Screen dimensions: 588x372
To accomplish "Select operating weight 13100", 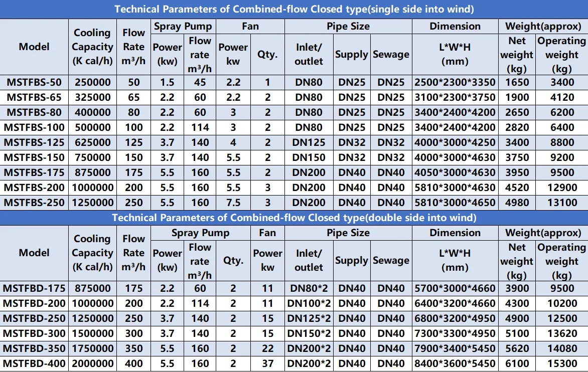I will [562, 203].
